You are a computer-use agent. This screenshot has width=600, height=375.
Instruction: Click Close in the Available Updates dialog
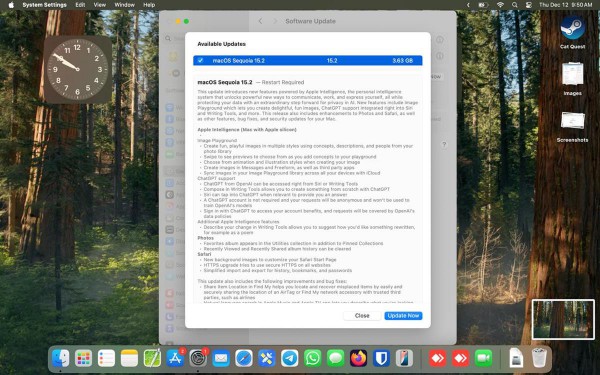pyautogui.click(x=362, y=316)
